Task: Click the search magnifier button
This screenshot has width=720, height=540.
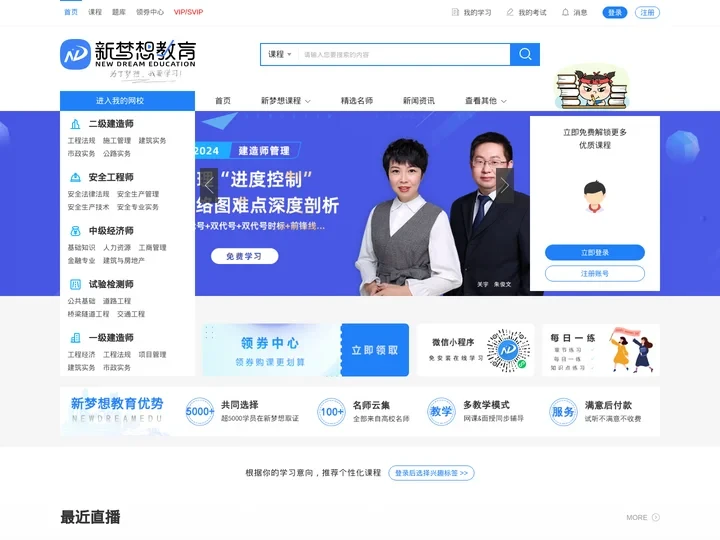Action: (x=525, y=54)
